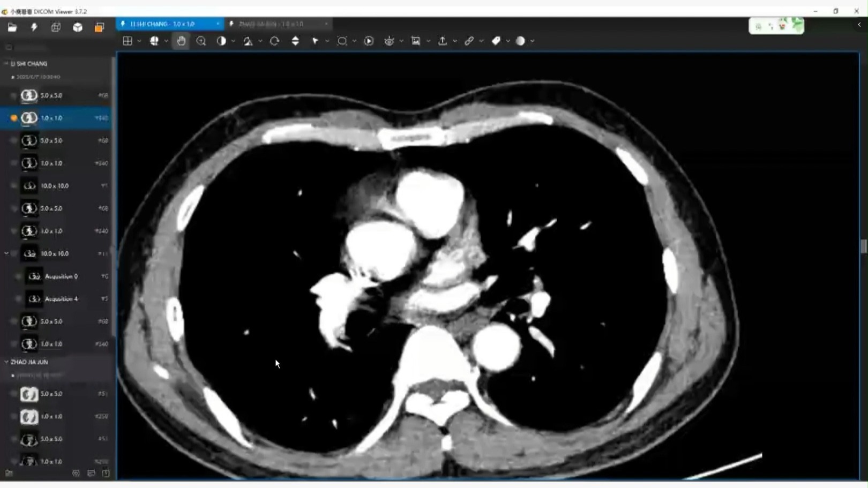Activate the MPR crosshair tool
Image resolution: width=868 pixels, height=488 pixels.
pos(154,41)
